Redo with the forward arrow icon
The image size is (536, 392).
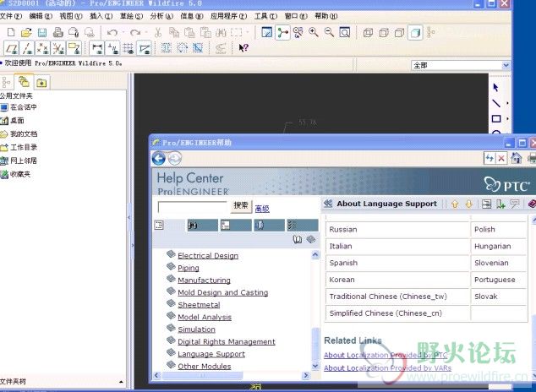(x=135, y=33)
